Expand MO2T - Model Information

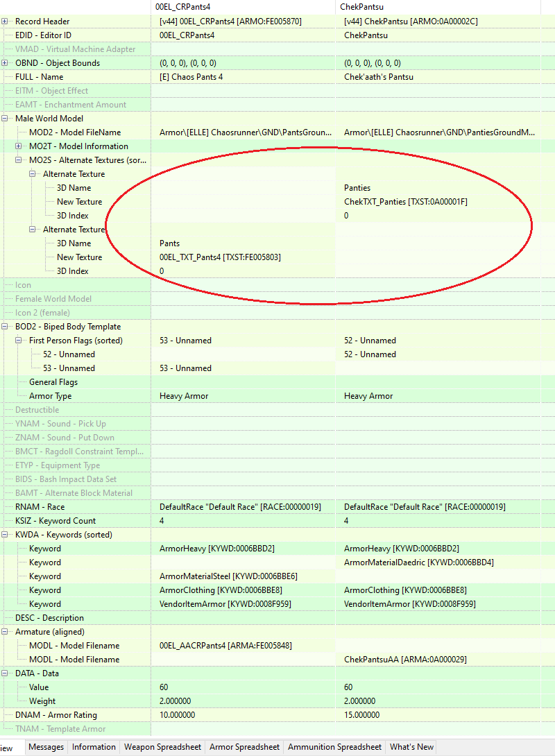[18, 146]
